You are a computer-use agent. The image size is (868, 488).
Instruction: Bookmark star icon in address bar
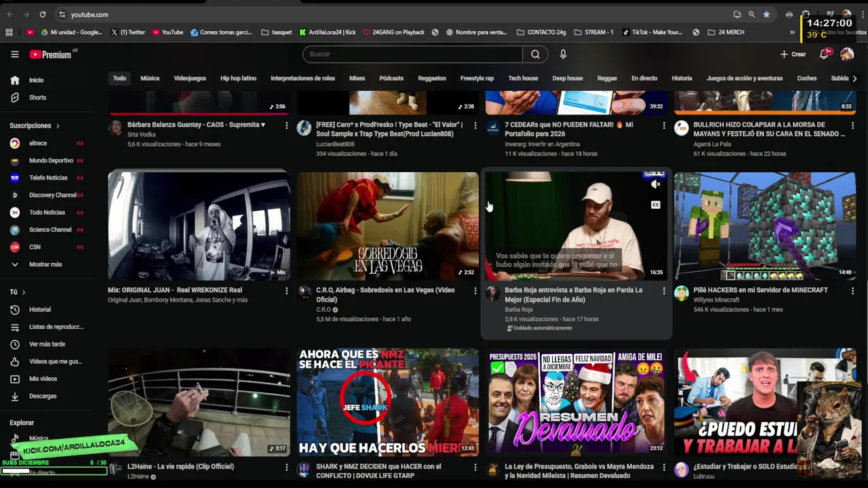(766, 14)
